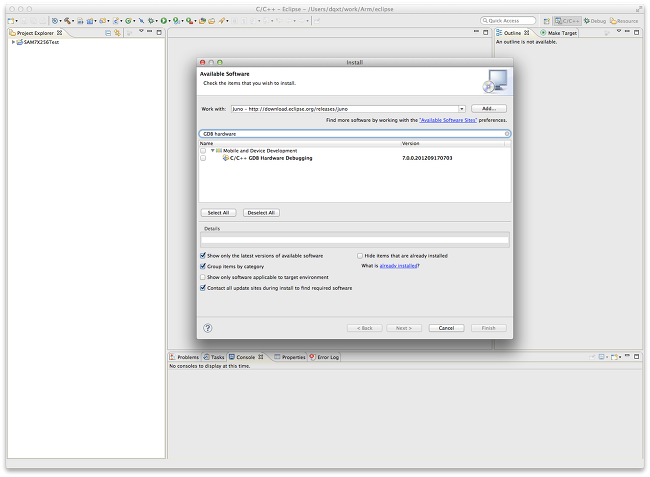The image size is (650, 477).
Task: Expand the SAM7X256Test project tree
Action: point(13,42)
